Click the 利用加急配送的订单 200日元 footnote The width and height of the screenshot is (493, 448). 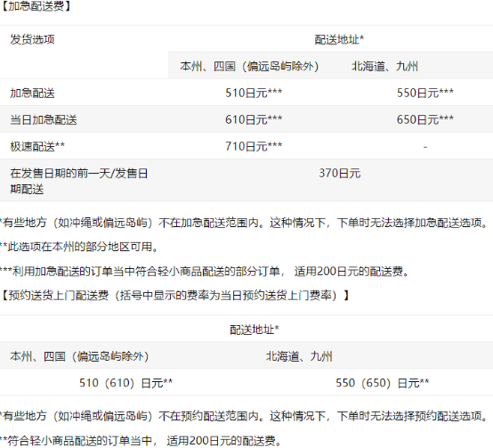(205, 271)
